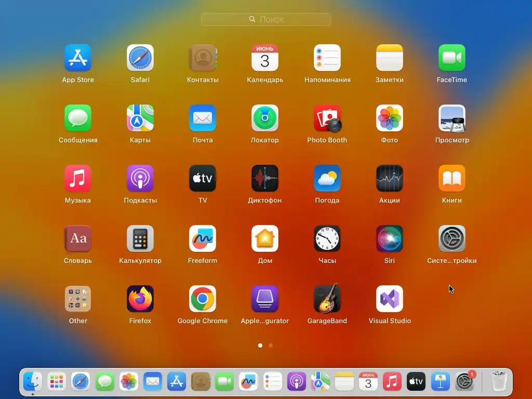Open Freeform from the Launchpad grid
The height and width of the screenshot is (399, 532).
(203, 238)
